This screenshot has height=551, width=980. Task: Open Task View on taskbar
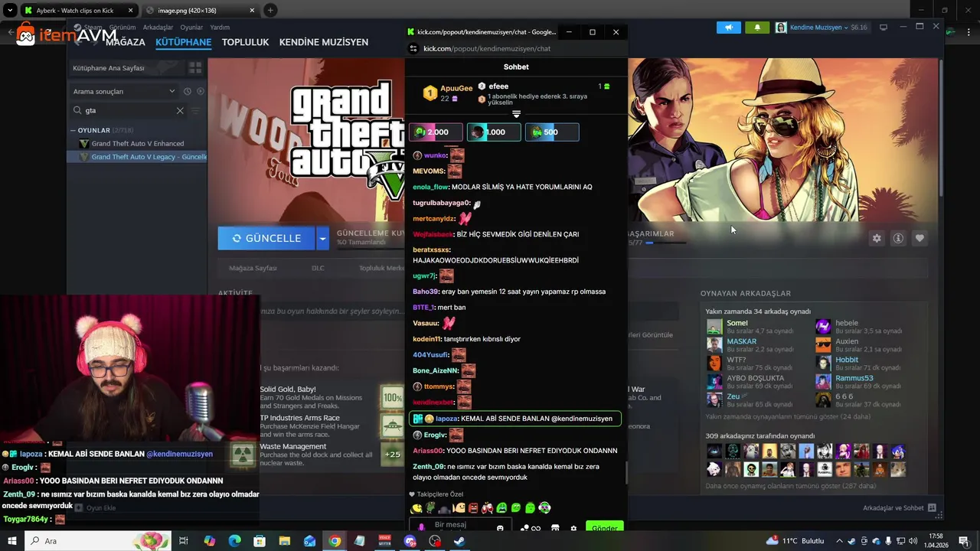click(184, 541)
